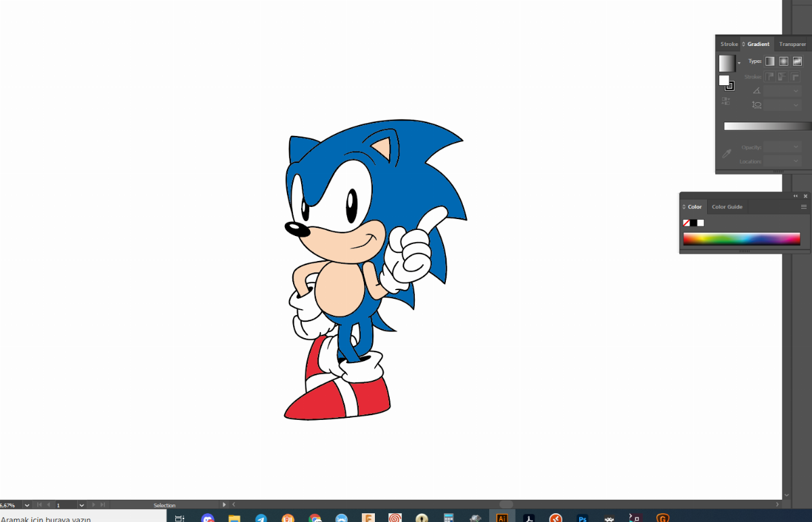
Task: Pick a color from the spectrum bar
Action: (x=742, y=239)
